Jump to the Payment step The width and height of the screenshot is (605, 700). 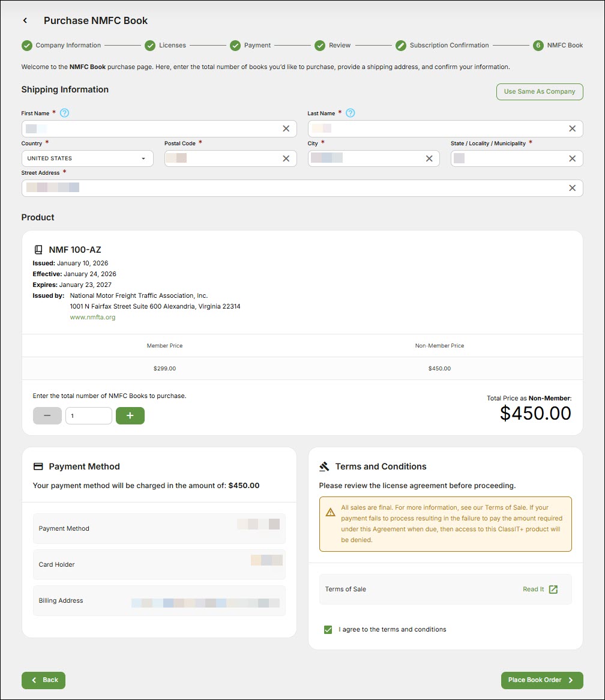[250, 45]
